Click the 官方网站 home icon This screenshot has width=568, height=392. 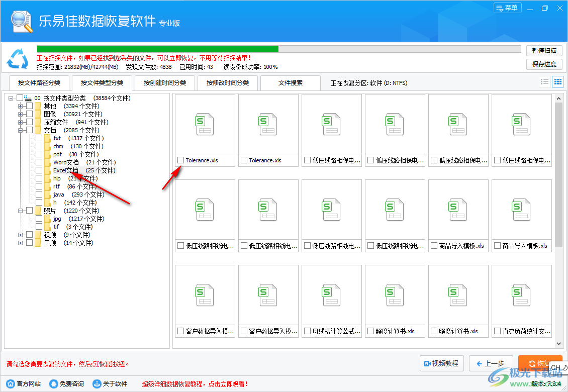point(11,383)
